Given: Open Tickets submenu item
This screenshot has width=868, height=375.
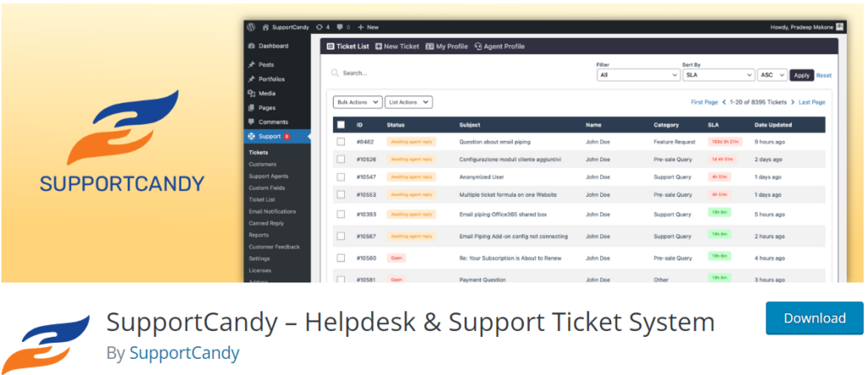Looking at the screenshot, I should click(x=259, y=153).
